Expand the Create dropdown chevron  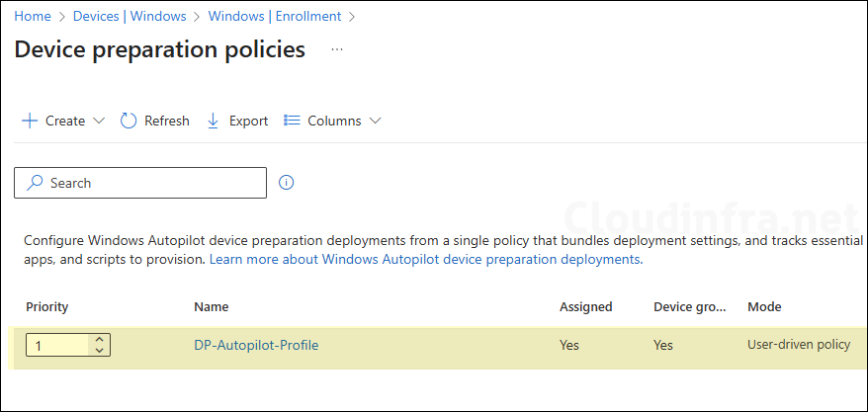pyautogui.click(x=99, y=121)
